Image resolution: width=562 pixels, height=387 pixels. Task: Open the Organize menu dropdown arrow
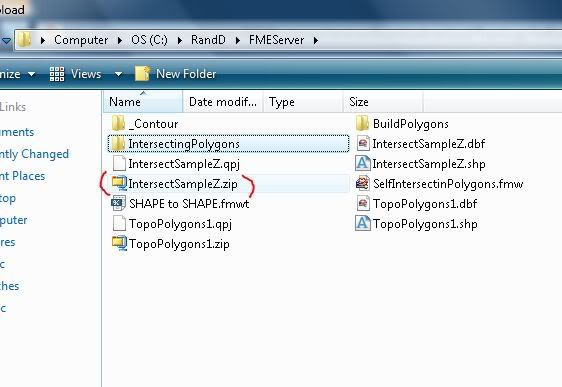tap(32, 75)
